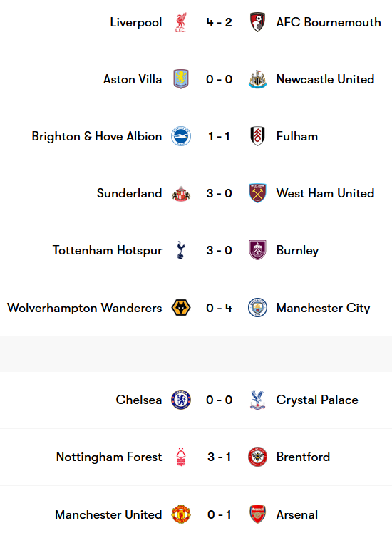This screenshot has height=543, width=392.
Task: Click the Nottingham Forest team name
Action: click(x=109, y=457)
